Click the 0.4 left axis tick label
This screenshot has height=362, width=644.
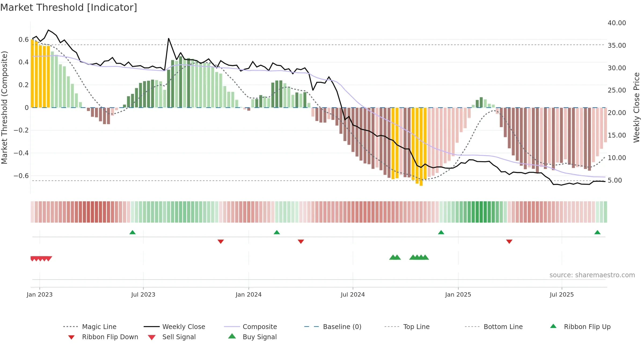point(24,62)
